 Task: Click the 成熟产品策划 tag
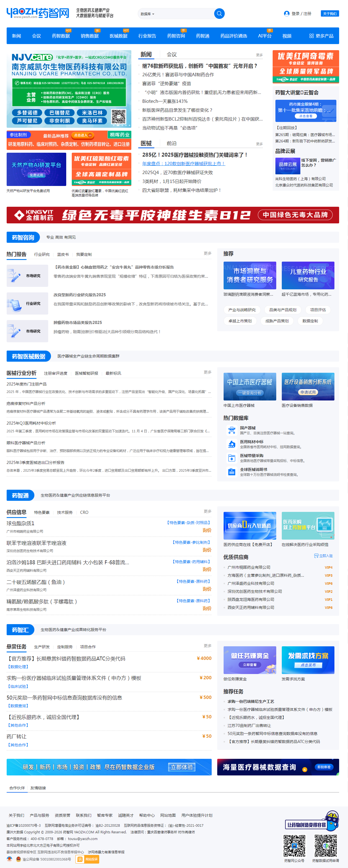point(277,321)
